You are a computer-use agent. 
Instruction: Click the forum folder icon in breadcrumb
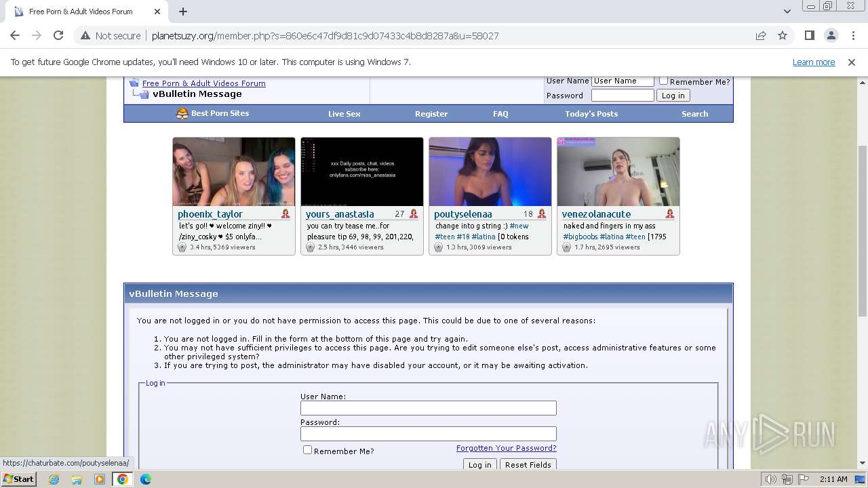point(134,83)
